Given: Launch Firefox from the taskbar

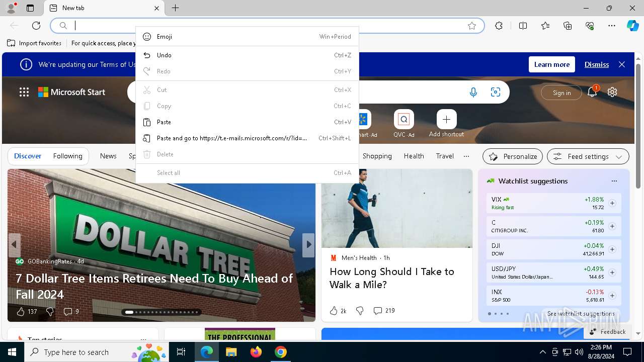Looking at the screenshot, I should [x=256, y=352].
